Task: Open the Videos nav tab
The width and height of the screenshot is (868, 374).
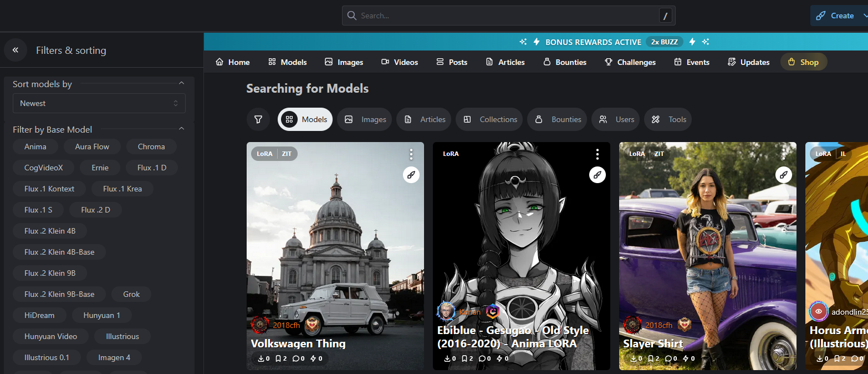Action: [400, 62]
